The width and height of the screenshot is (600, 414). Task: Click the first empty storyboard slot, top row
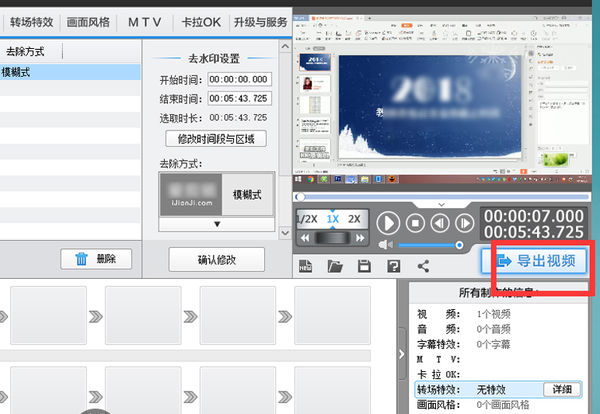point(49,316)
